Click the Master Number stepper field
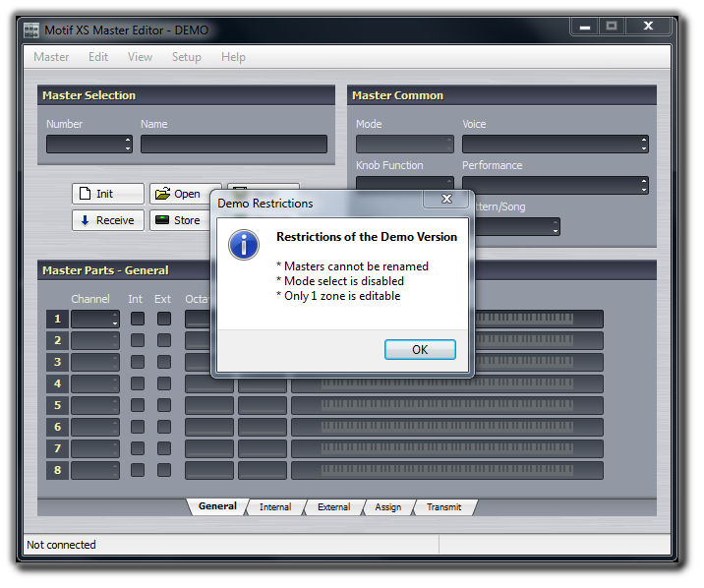 point(89,145)
